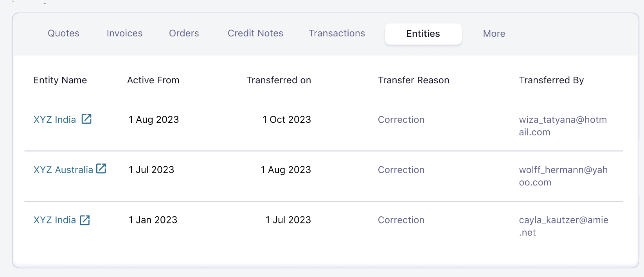The image size is (644, 277).
Task: Open XYZ India link transferred on 1 Oct 2023
Action: point(55,120)
